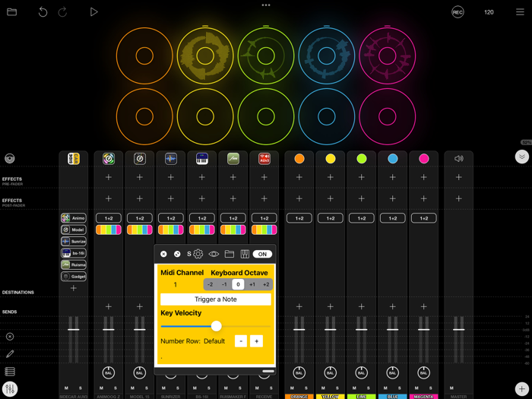This screenshot has height=399, width=532.
Task: Add post-fader effect on Model 15 channel
Action: [140, 198]
